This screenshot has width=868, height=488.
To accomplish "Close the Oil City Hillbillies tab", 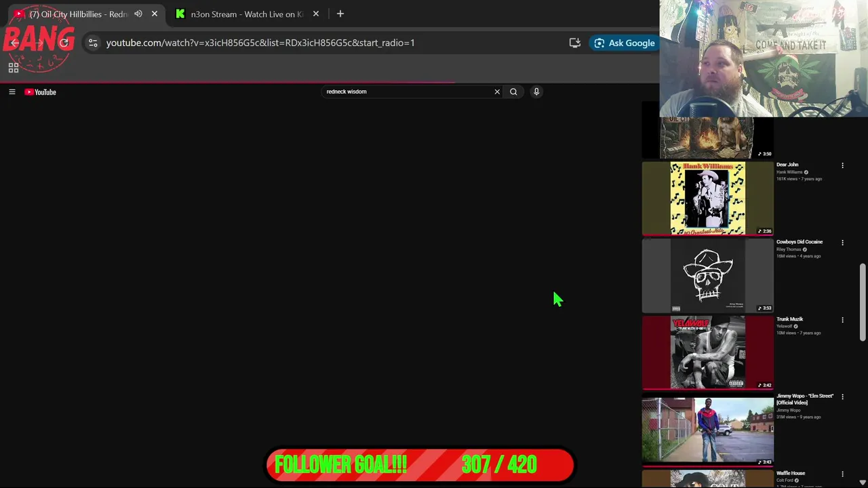I will 155,14.
